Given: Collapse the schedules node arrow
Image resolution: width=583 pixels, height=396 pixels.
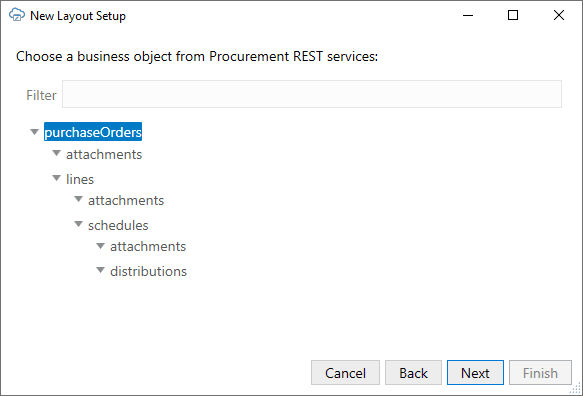Looking at the screenshot, I should tap(78, 224).
